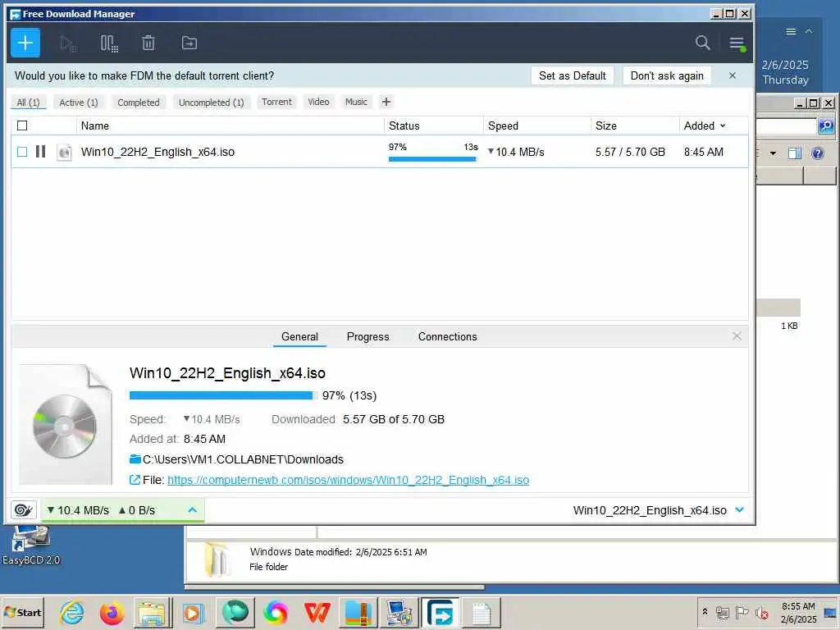Open search with the magnifier icon
Screen dimensions: 840x630
pyautogui.click(x=703, y=43)
